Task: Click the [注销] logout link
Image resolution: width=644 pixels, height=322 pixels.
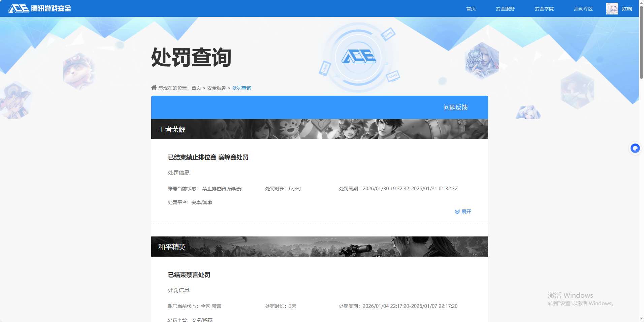Action: pos(627,8)
